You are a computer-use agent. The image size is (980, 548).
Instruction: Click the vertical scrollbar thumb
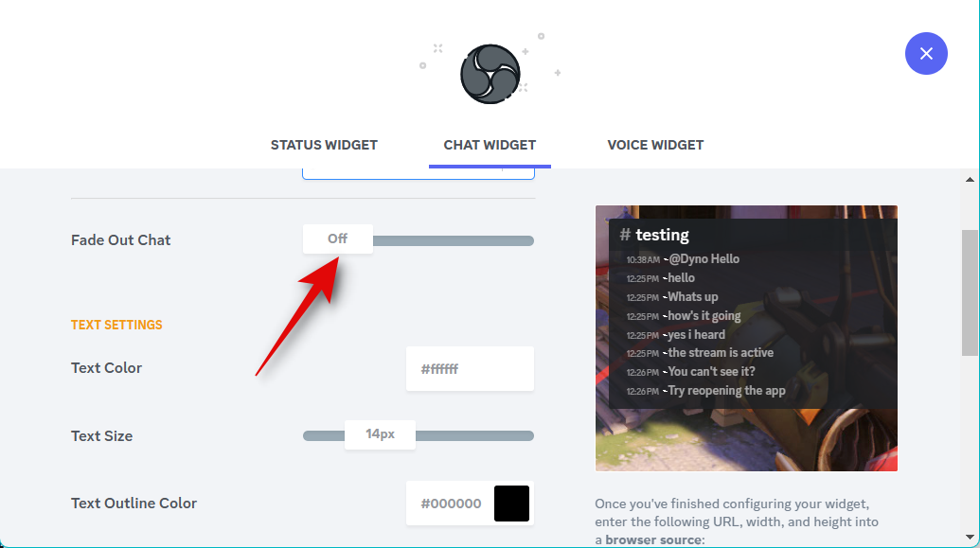970,292
